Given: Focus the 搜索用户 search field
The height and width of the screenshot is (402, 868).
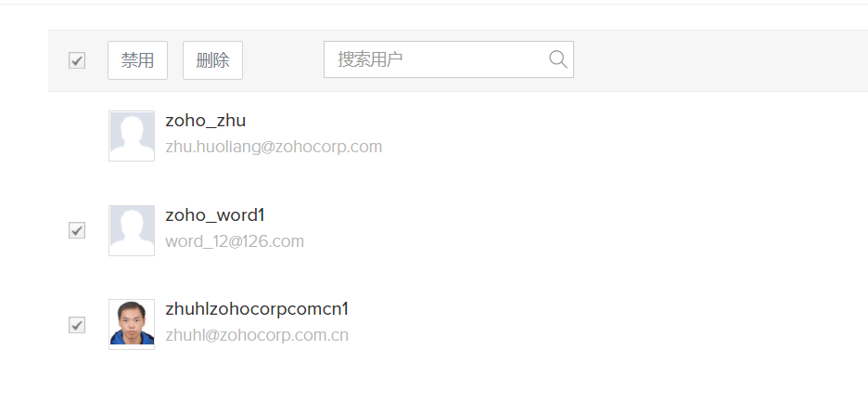Looking at the screenshot, I should 449,59.
